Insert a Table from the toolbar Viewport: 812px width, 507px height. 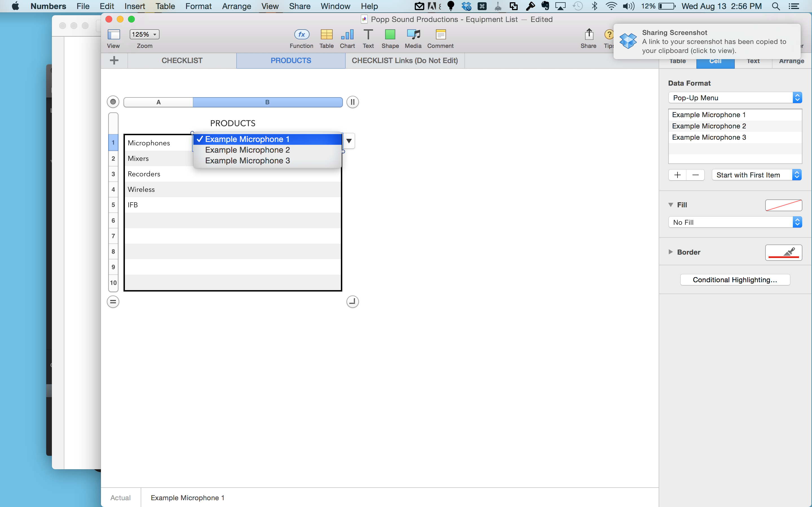pyautogui.click(x=326, y=35)
